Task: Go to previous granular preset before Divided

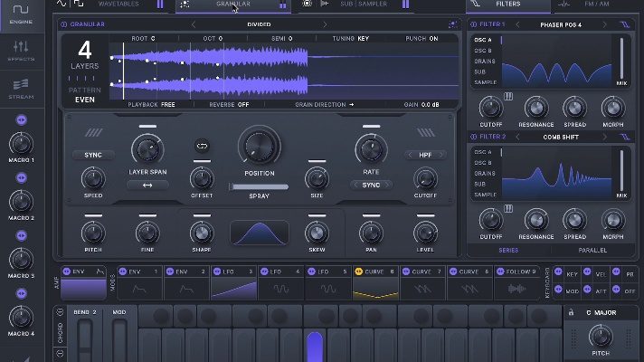Action: pyautogui.click(x=194, y=24)
